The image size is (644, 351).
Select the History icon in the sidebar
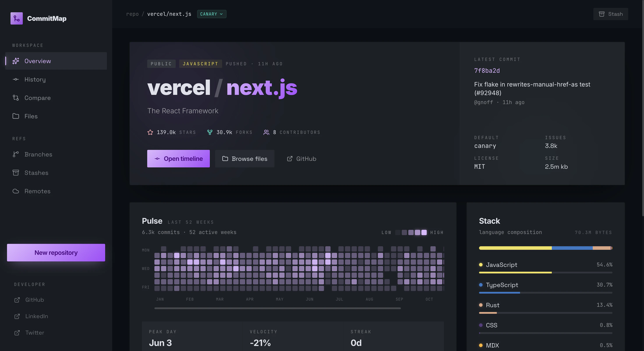click(x=16, y=79)
